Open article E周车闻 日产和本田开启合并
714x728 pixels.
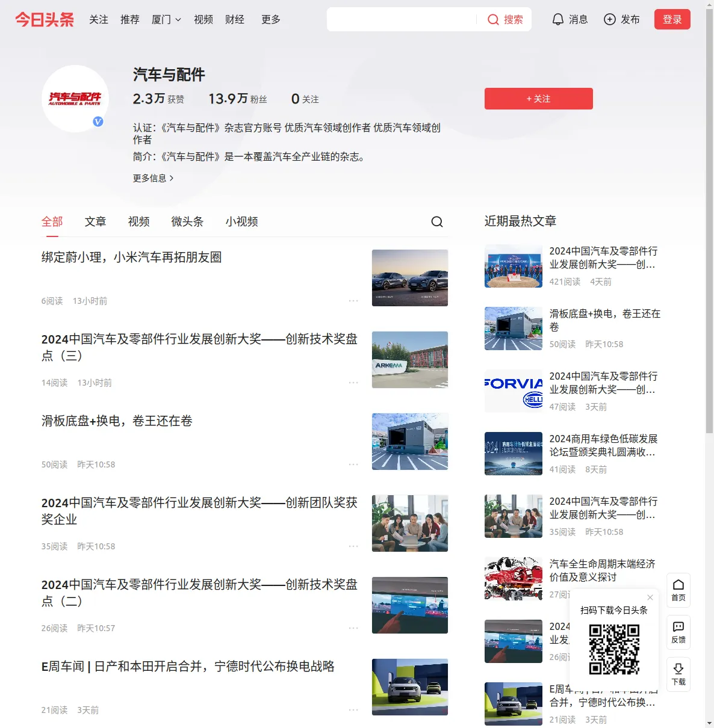coord(188,667)
